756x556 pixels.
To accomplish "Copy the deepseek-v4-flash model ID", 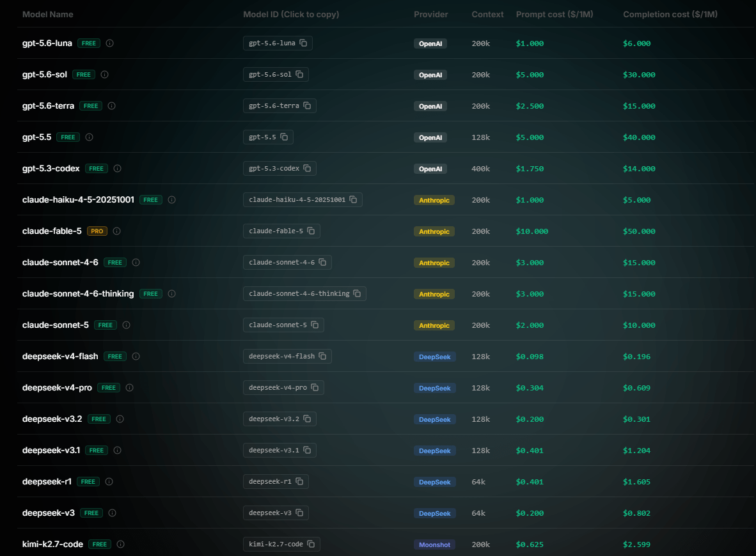I will [x=287, y=357].
